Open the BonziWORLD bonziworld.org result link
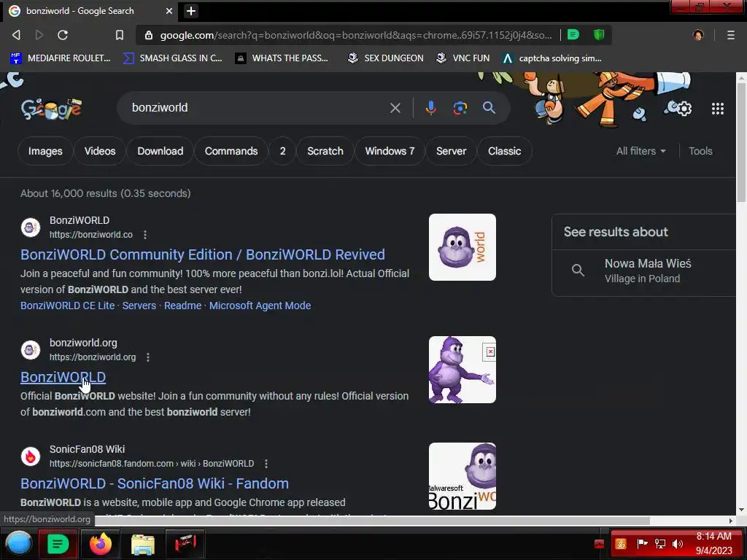This screenshot has width=747, height=560. coord(63,377)
